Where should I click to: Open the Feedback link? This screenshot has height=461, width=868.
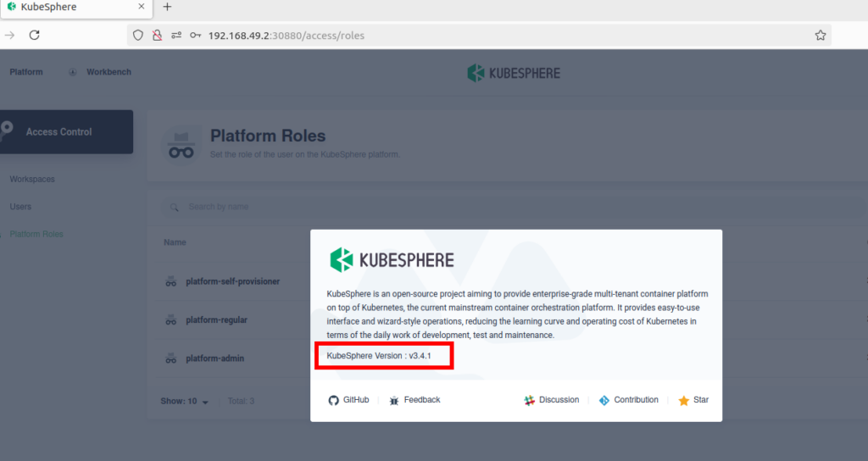422,400
